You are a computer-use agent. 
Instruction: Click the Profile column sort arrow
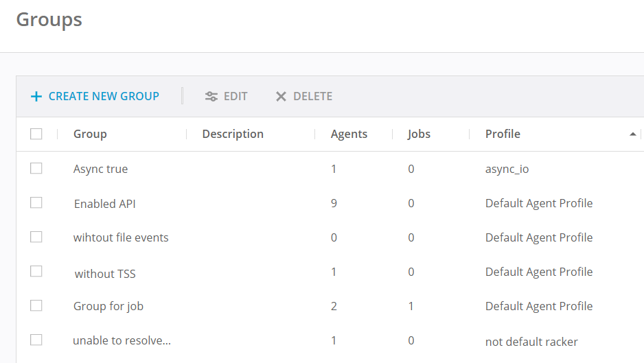632,134
